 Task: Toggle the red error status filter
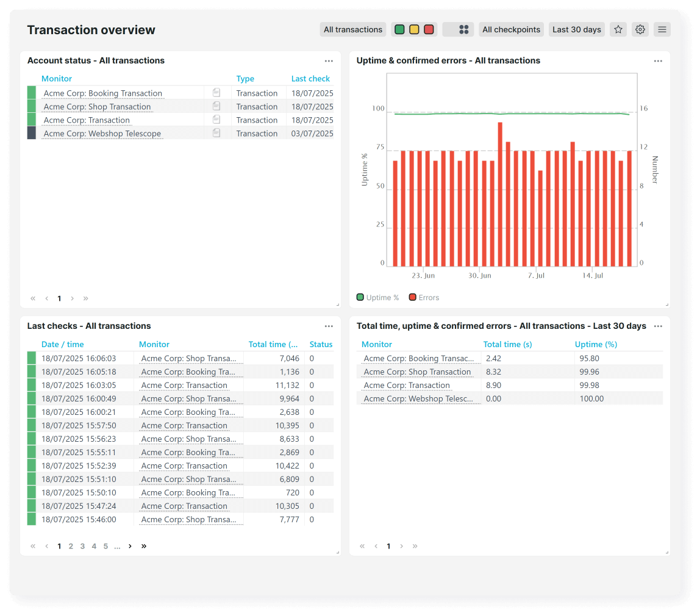coord(427,29)
